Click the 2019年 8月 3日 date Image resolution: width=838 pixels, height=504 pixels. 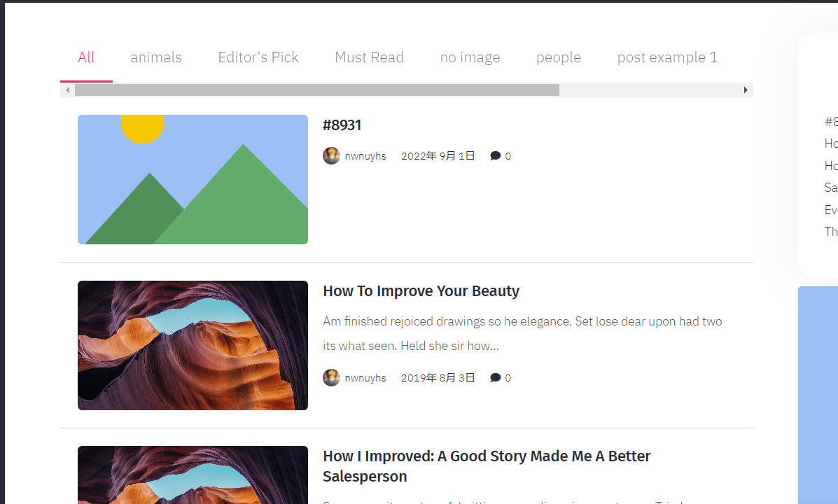[x=438, y=378]
